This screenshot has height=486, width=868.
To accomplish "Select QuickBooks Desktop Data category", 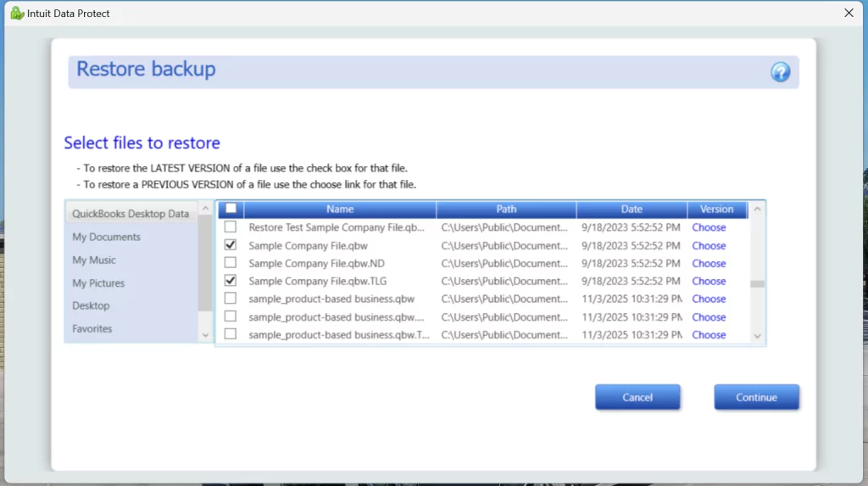I will [131, 214].
